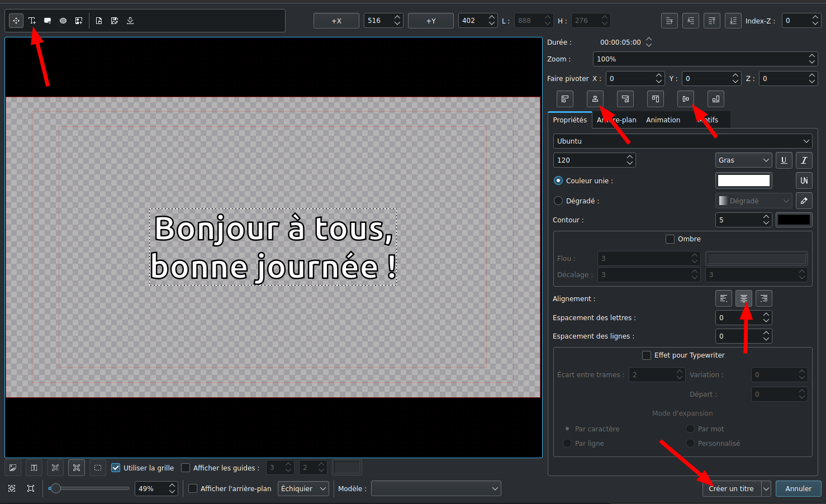Click the +Y button
Screen dimensions: 826x504
pyautogui.click(x=431, y=21)
